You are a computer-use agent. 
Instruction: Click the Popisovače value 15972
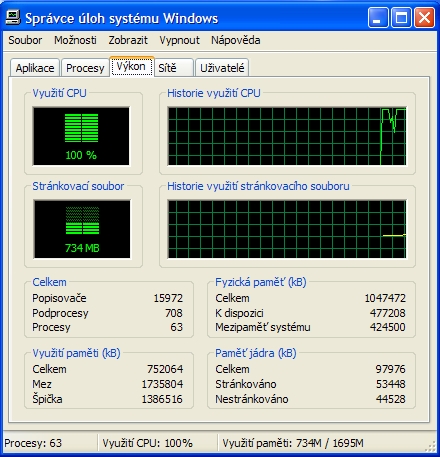tap(168, 298)
